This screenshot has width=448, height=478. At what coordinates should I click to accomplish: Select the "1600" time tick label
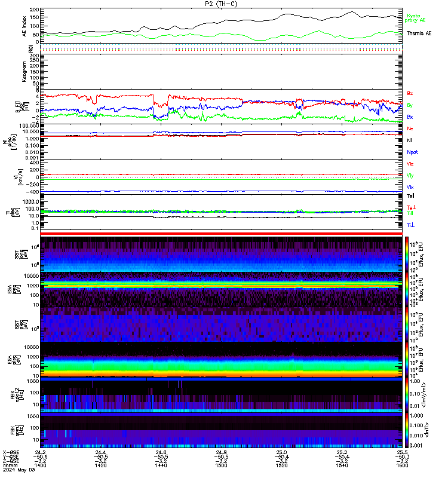(402, 465)
